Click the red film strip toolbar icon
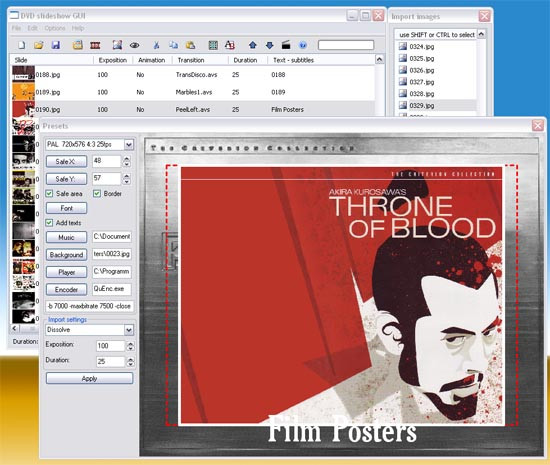Screen dimensions: 550x465 point(95,45)
